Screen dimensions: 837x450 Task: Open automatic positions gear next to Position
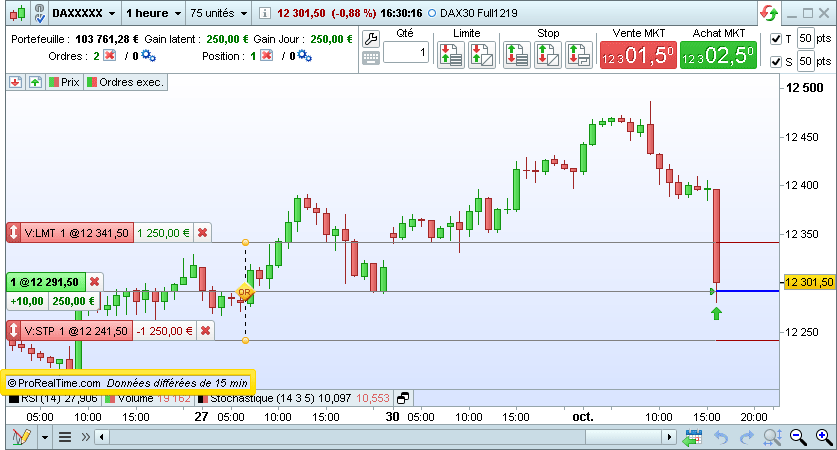click(x=304, y=56)
